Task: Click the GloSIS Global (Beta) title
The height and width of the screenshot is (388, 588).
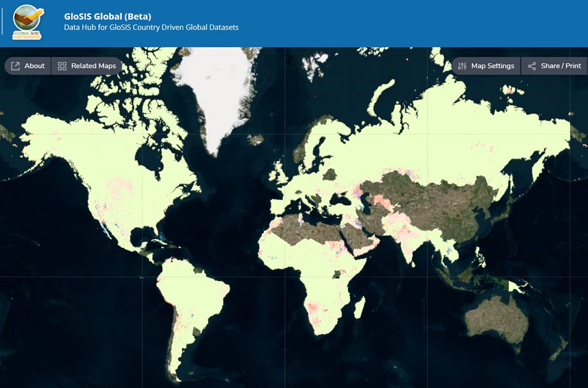Action: click(x=108, y=17)
